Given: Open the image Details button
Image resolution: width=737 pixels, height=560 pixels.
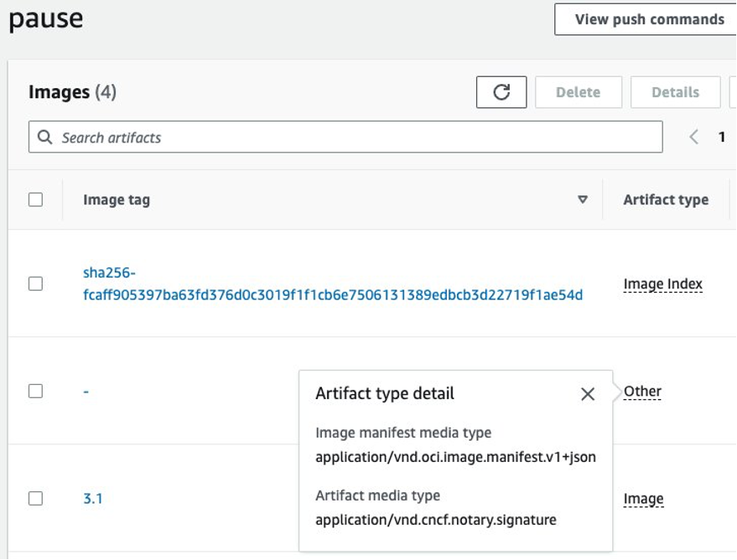Looking at the screenshot, I should pyautogui.click(x=675, y=92).
